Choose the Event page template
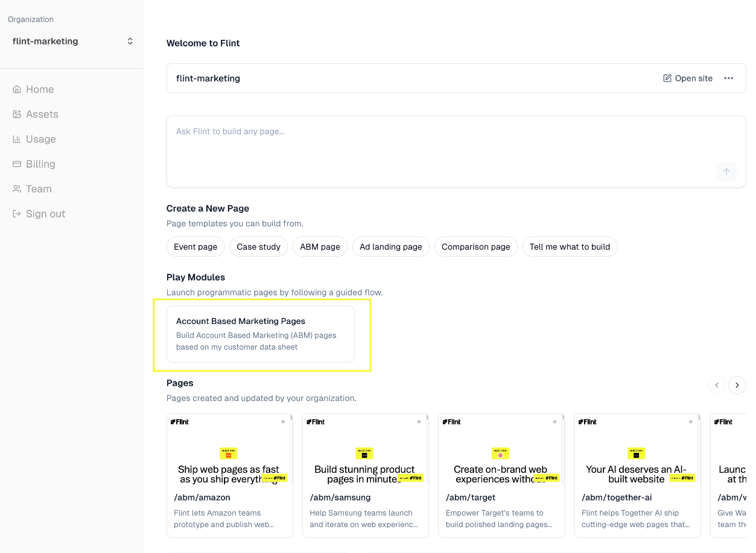The image size is (756, 553). [x=195, y=247]
